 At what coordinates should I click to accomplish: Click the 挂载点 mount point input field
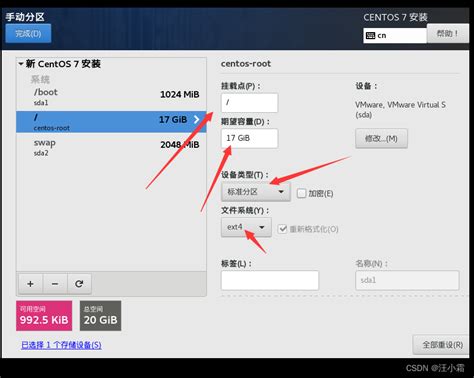point(249,103)
